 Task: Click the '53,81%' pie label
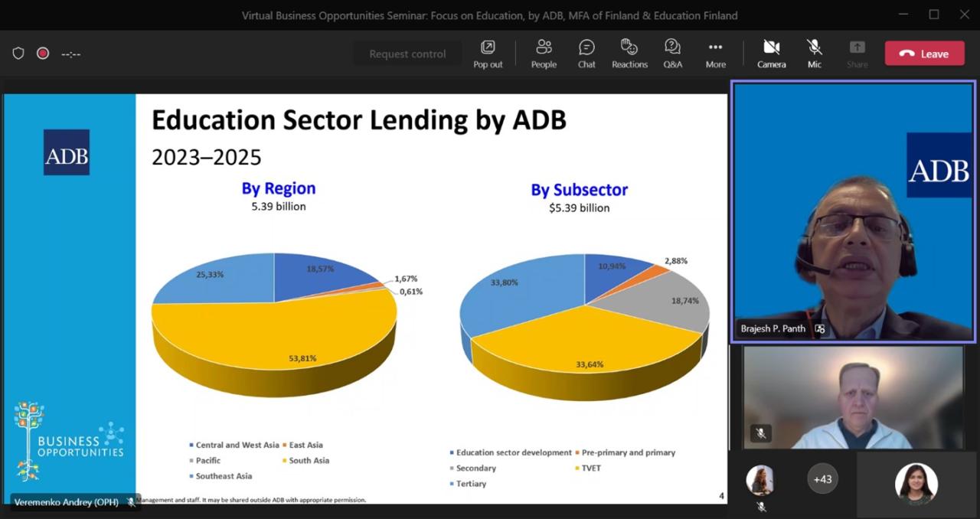302,358
